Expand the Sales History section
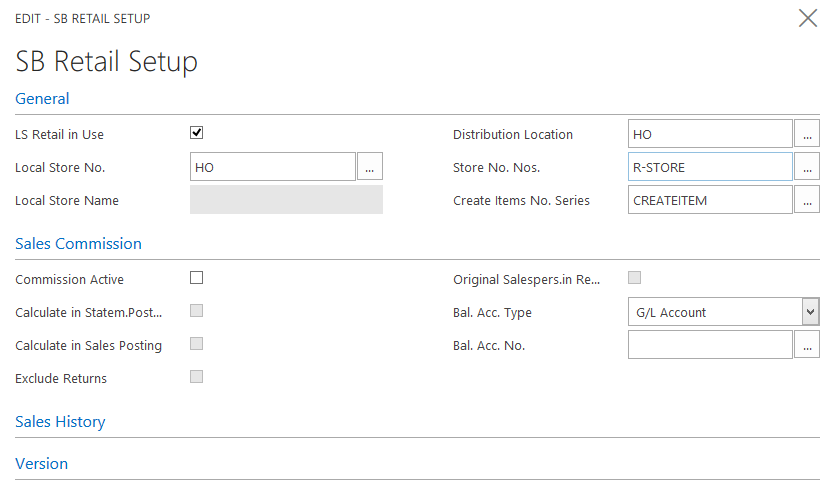829x494 pixels. pyautogui.click(x=60, y=422)
